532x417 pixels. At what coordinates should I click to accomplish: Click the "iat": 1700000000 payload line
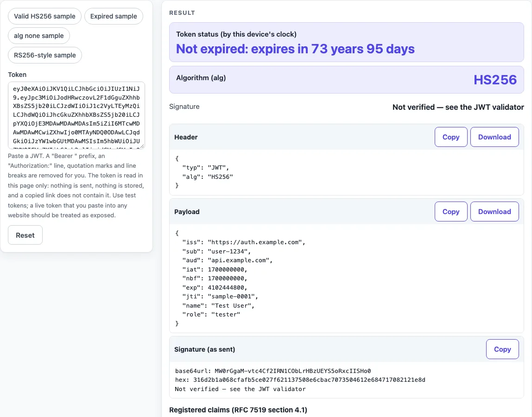(215, 269)
